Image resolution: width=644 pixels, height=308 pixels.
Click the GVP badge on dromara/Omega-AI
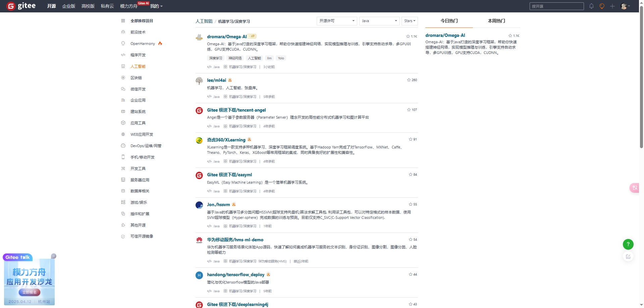252,36
